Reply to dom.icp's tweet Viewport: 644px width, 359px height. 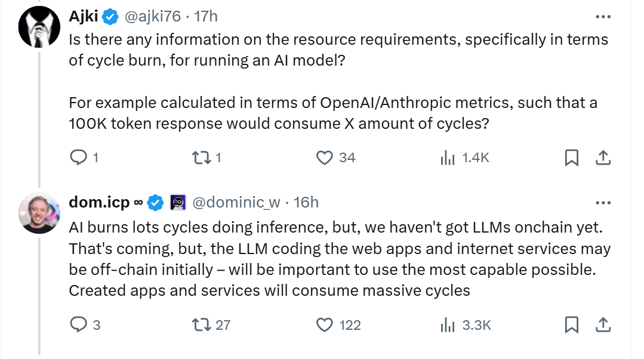click(78, 325)
